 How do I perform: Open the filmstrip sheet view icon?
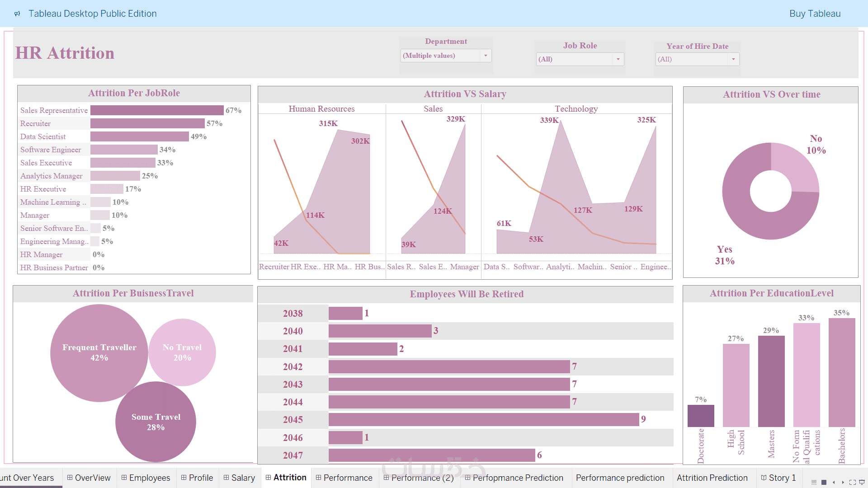(x=814, y=482)
